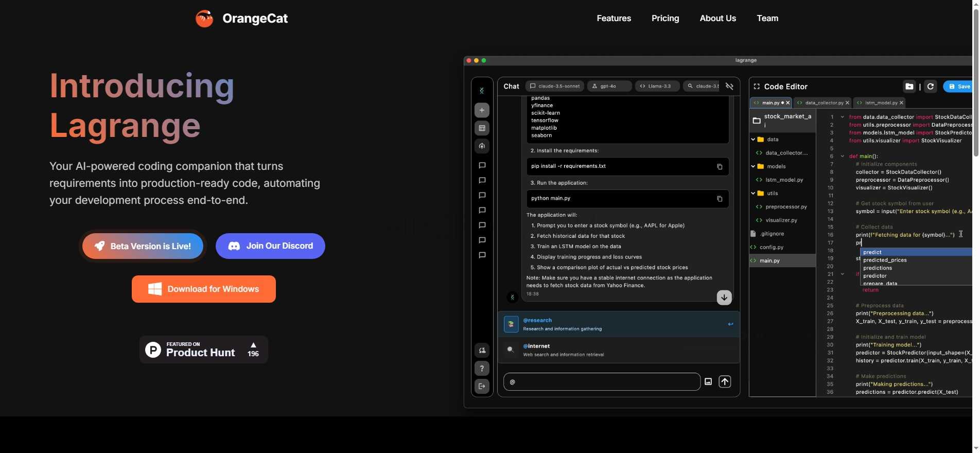The width and height of the screenshot is (980, 453).
Task: Switch to the lstm_model.py editor tab
Action: (x=881, y=103)
